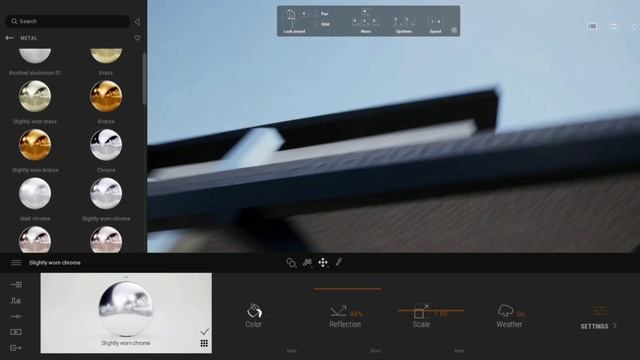The image size is (640, 360).
Task: Select the Brass material label
Action: 106,73
